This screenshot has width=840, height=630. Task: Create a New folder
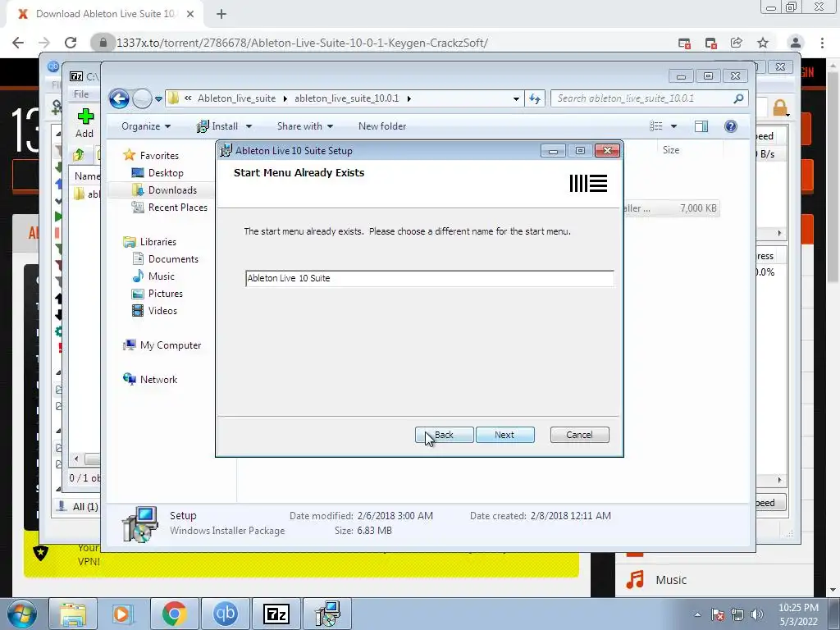tap(382, 126)
